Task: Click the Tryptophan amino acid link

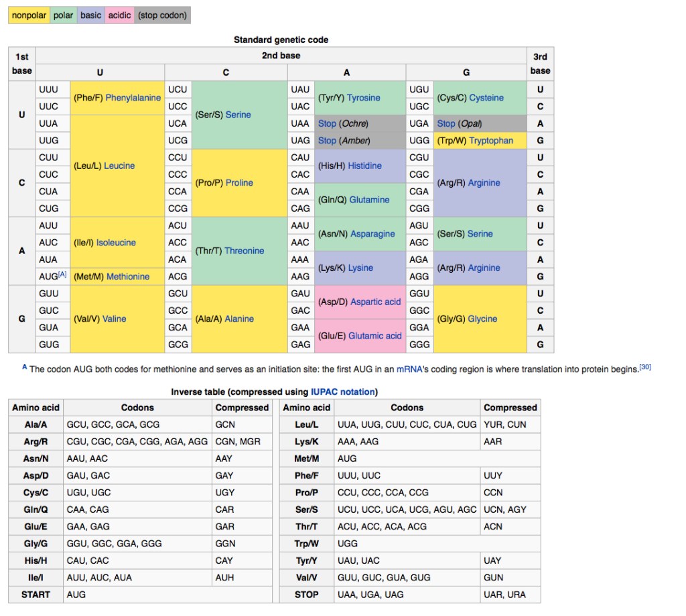Action: coord(491,141)
